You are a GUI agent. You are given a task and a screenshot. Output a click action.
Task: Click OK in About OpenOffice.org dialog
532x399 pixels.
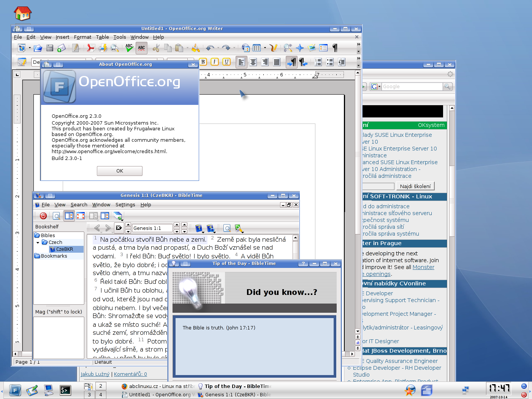120,171
